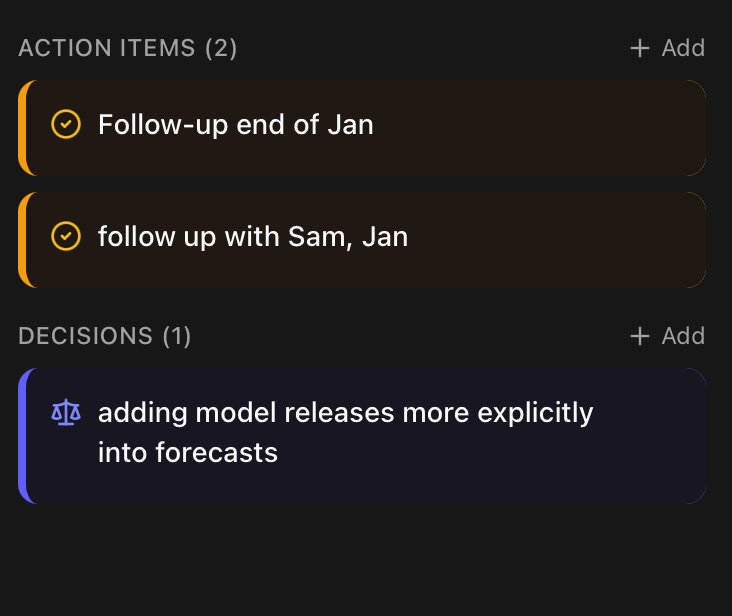The width and height of the screenshot is (732, 616).
Task: Click empty right side of "Follow-up end of Jan" card
Action: coord(580,128)
